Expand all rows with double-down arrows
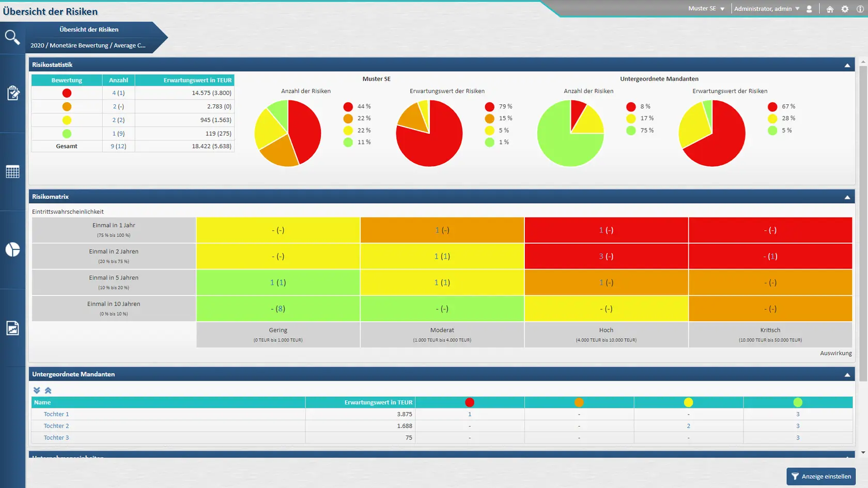 [37, 390]
